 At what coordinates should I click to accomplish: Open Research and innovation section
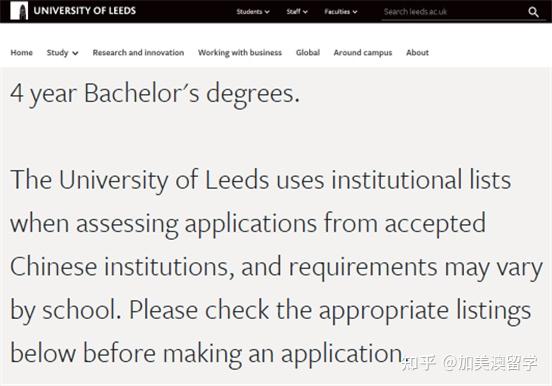(138, 52)
